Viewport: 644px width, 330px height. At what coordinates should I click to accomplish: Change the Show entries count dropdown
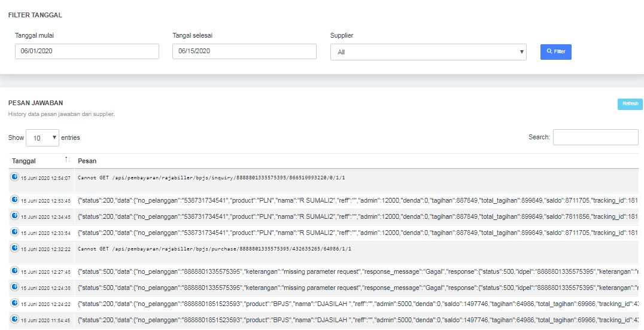pyautogui.click(x=42, y=137)
